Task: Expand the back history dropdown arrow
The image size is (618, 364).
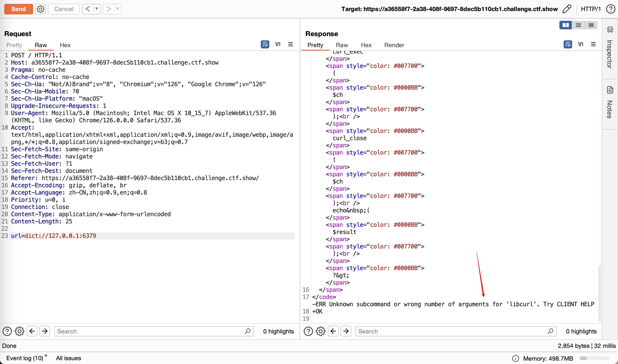Action: click(x=97, y=9)
